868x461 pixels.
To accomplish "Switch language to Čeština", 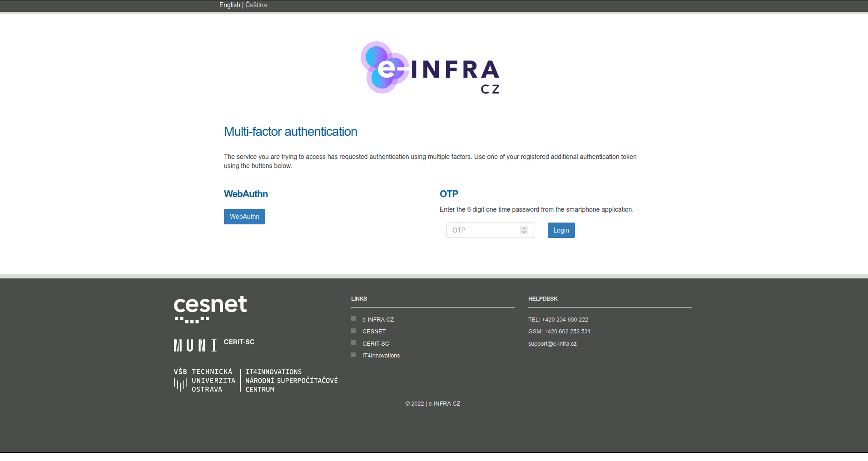I will (256, 5).
